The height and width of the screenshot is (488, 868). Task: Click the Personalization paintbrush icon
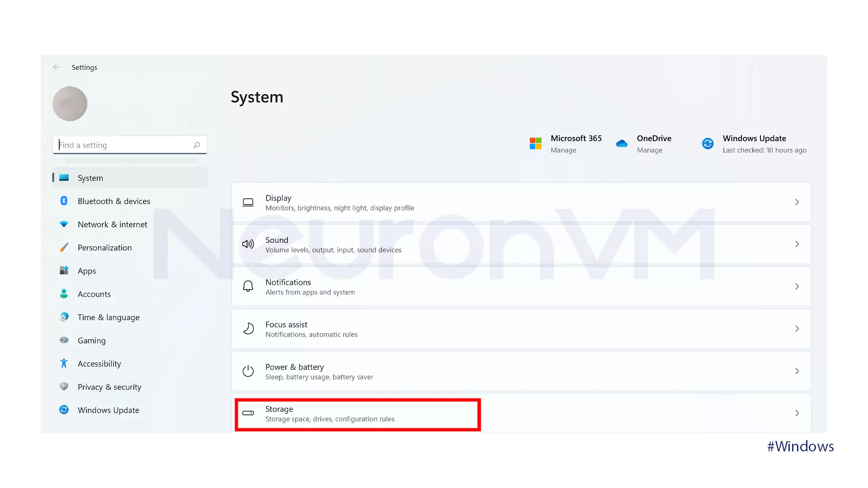[64, 247]
